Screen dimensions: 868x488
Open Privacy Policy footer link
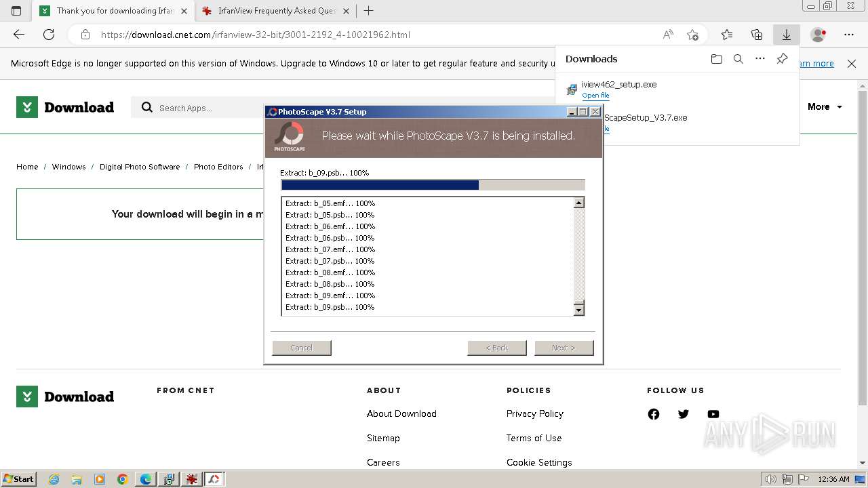coord(535,413)
